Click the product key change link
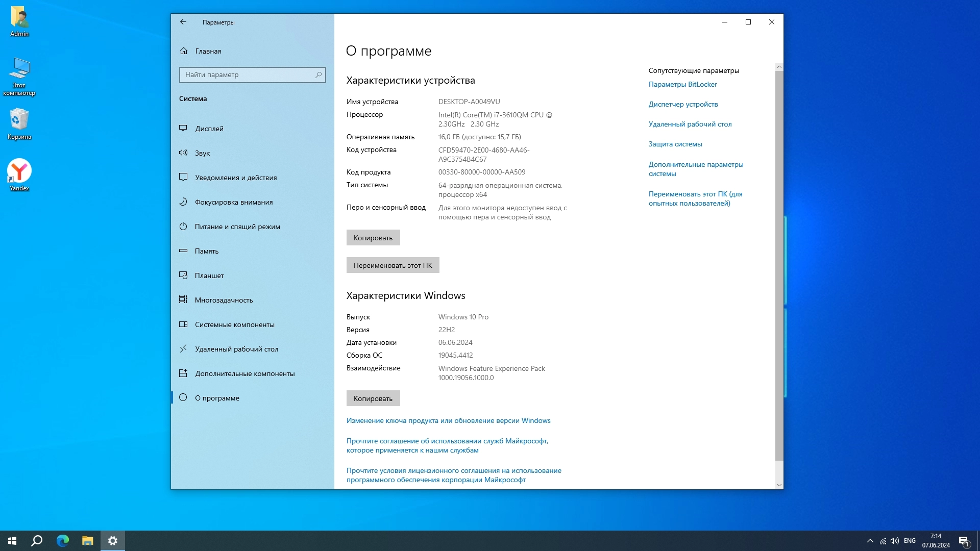 click(x=448, y=420)
